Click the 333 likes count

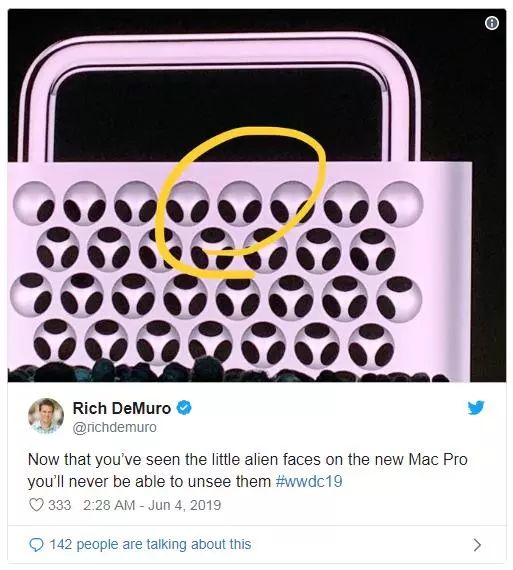[60, 505]
